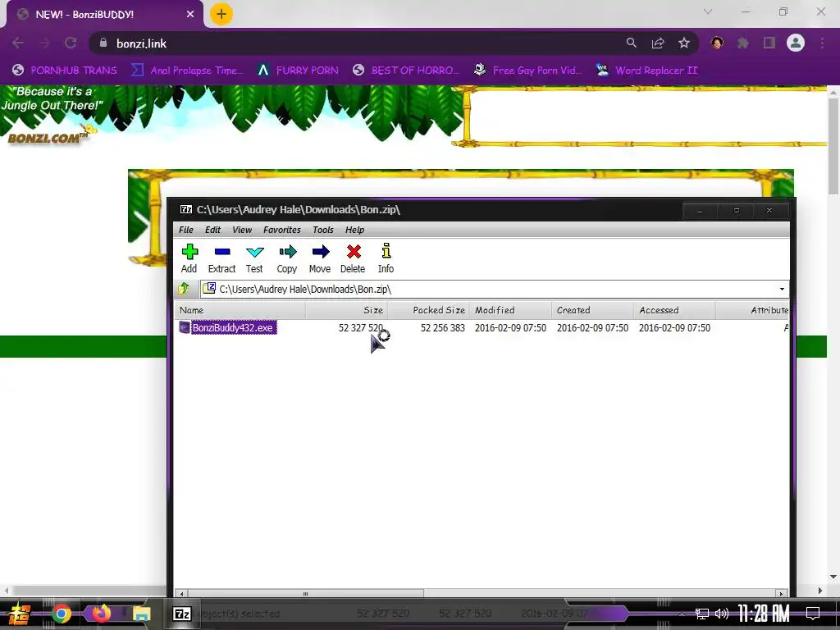Click the page vertical scrollbar thumb
The image size is (840, 630).
tap(833, 146)
